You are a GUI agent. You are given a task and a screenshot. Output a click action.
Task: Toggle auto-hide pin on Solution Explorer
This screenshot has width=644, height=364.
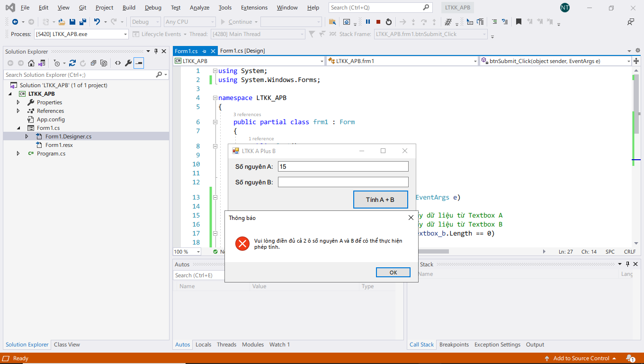[x=156, y=51]
